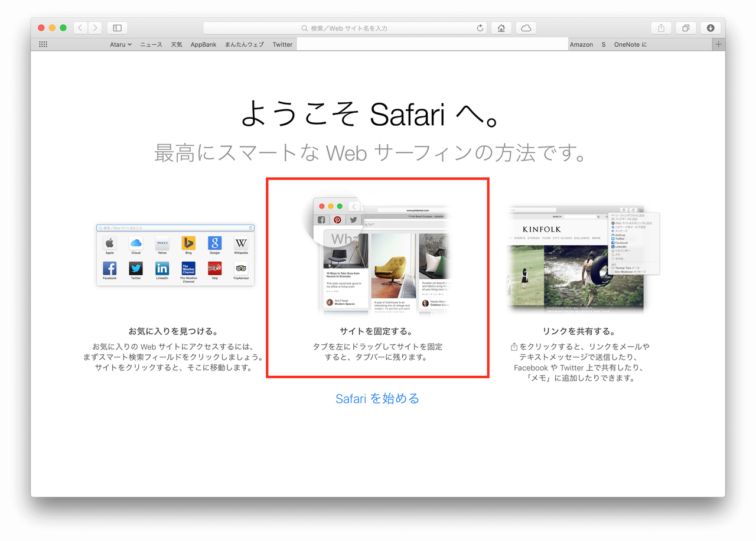
Task: Open the 天気 bookmark
Action: point(177,44)
